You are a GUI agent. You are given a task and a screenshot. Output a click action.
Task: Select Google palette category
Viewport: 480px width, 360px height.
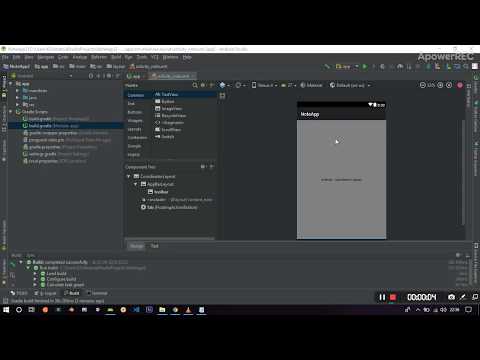[x=134, y=146]
